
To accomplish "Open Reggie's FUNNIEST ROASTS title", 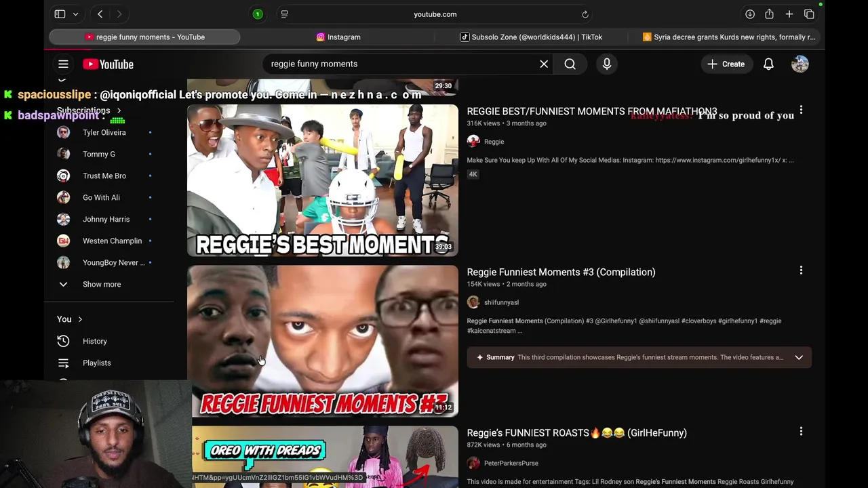I will [x=576, y=432].
